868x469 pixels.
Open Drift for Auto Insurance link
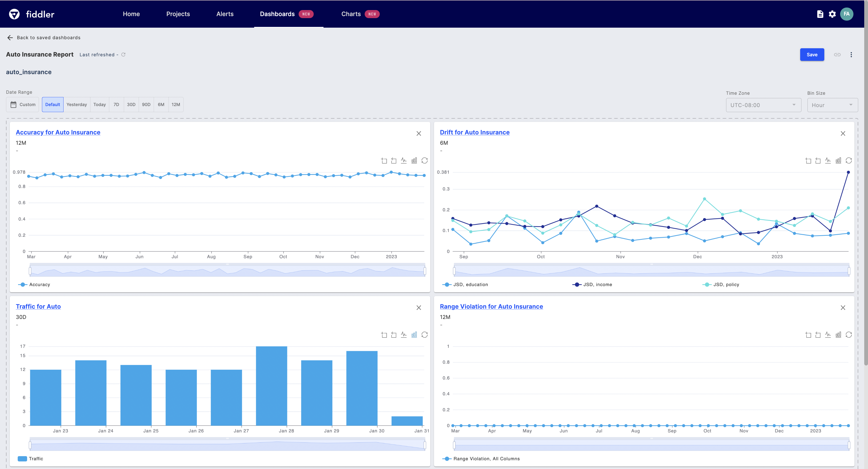point(474,132)
